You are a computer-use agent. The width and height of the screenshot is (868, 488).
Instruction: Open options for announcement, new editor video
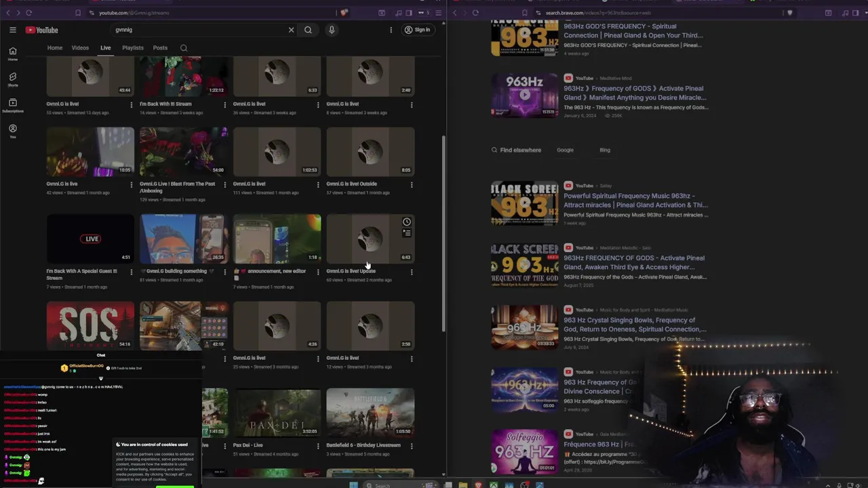coord(317,272)
